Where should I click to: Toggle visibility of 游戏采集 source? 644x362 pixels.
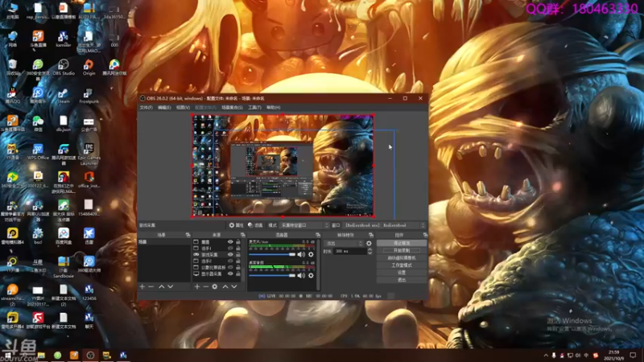pyautogui.click(x=230, y=255)
